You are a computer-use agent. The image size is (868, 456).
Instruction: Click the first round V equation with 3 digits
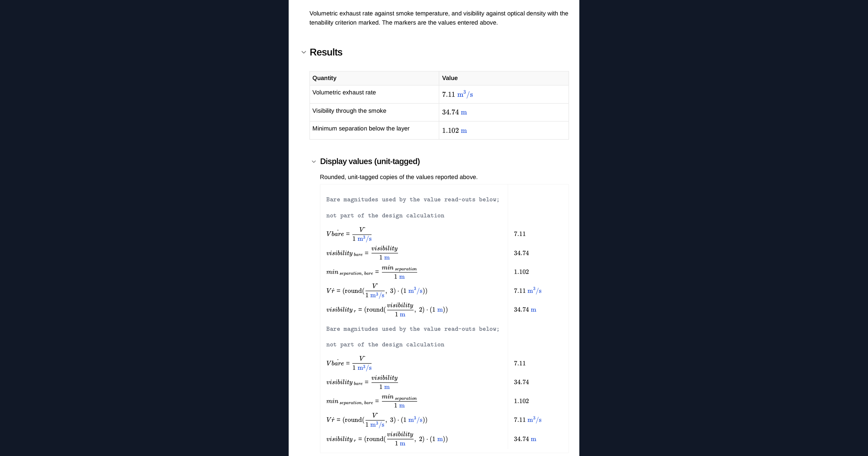pyautogui.click(x=376, y=291)
